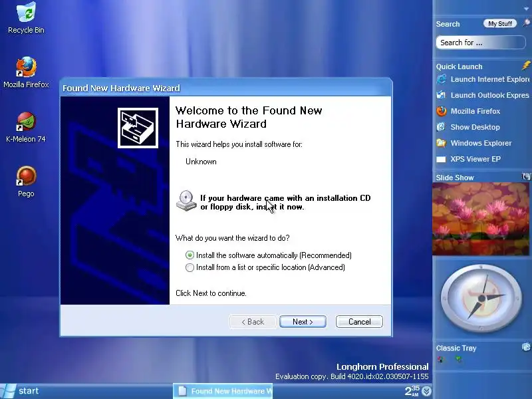The image size is (532, 399).
Task: Click the 2:35 AM taskbar clock
Action: [412, 391]
